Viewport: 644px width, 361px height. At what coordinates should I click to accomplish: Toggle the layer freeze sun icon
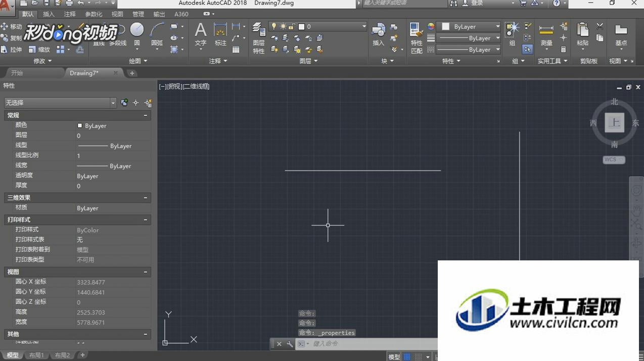point(283,26)
